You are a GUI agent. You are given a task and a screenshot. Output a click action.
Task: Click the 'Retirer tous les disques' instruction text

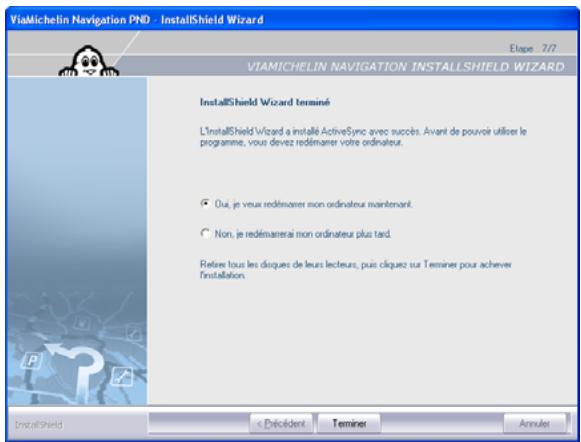(x=356, y=270)
